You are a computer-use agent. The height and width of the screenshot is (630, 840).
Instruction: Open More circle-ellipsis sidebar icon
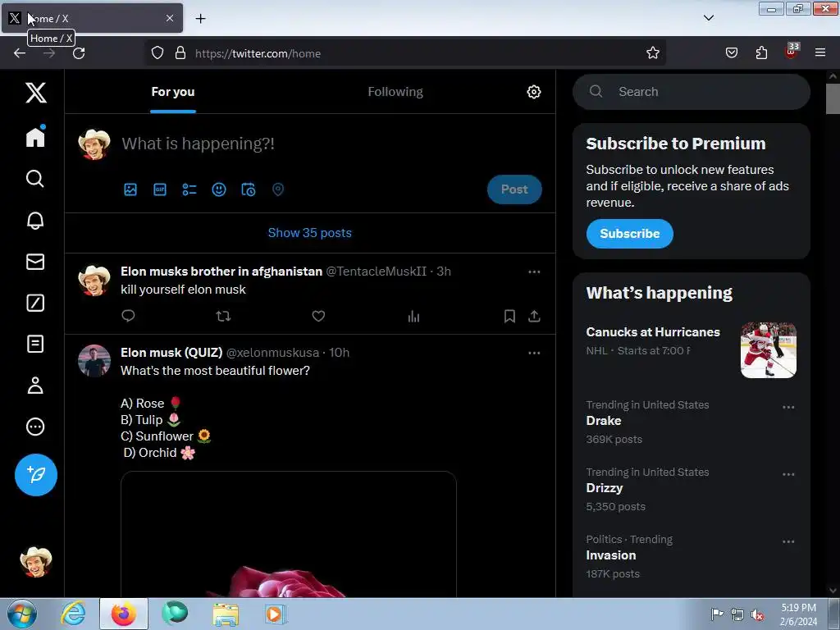[35, 427]
